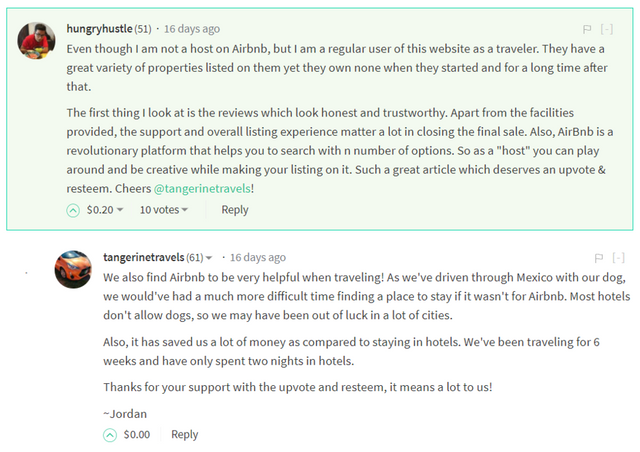The width and height of the screenshot is (640, 452).
Task: Reply to the tangerinetravels comment
Action: pyautogui.click(x=184, y=434)
